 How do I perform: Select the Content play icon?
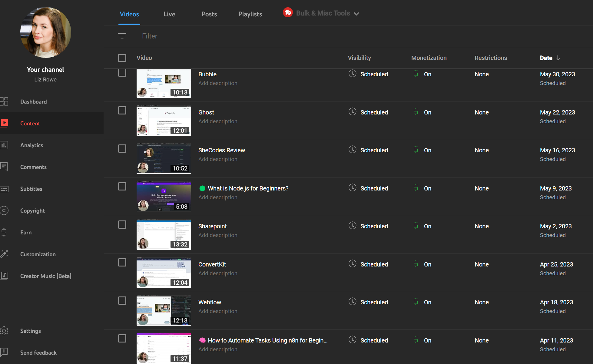click(x=4, y=123)
